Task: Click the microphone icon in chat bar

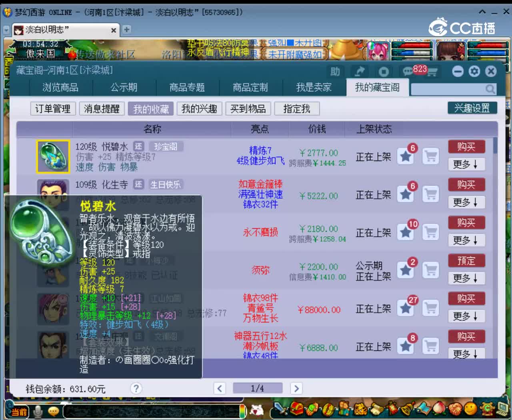Action: (38, 412)
